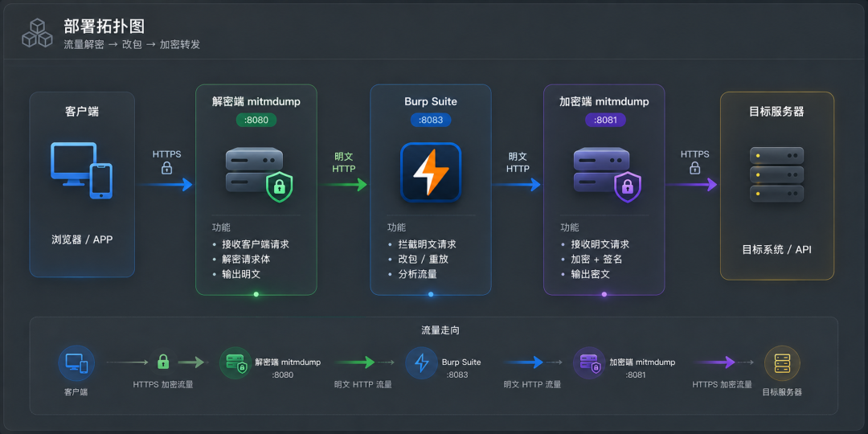The image size is (868, 434).
Task: Click the cubes logo beside 部署拓扑图
Action: (36, 33)
